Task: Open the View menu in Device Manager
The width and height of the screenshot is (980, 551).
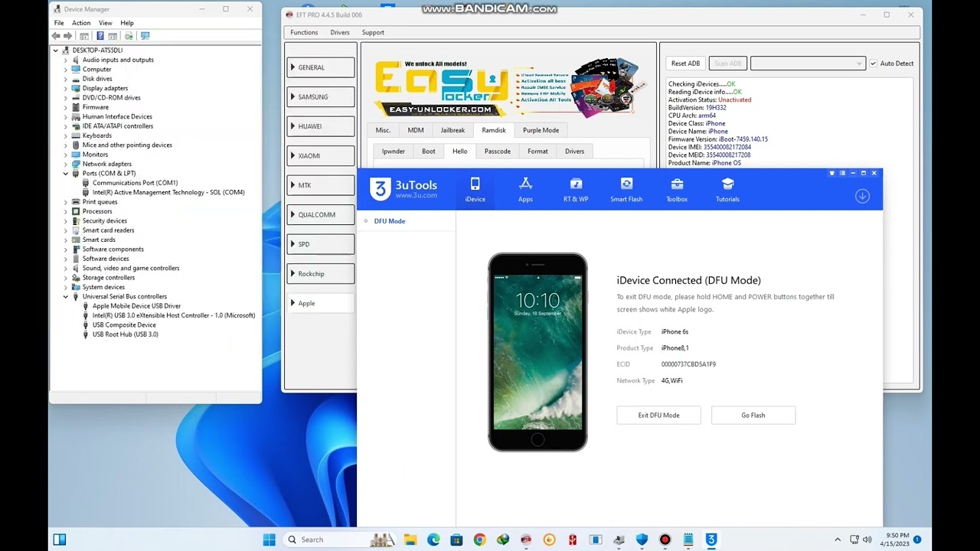Action: (105, 23)
